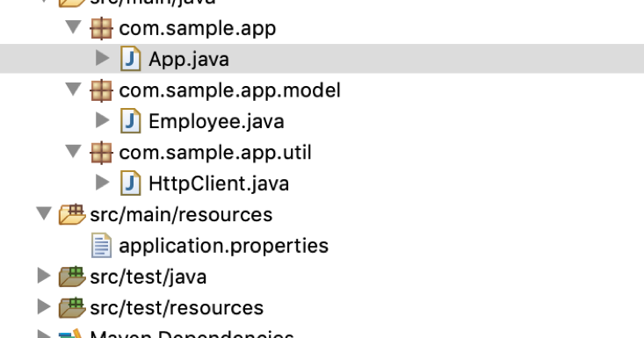
Task: Click the src/main/resources source folder icon
Action: (x=72, y=214)
